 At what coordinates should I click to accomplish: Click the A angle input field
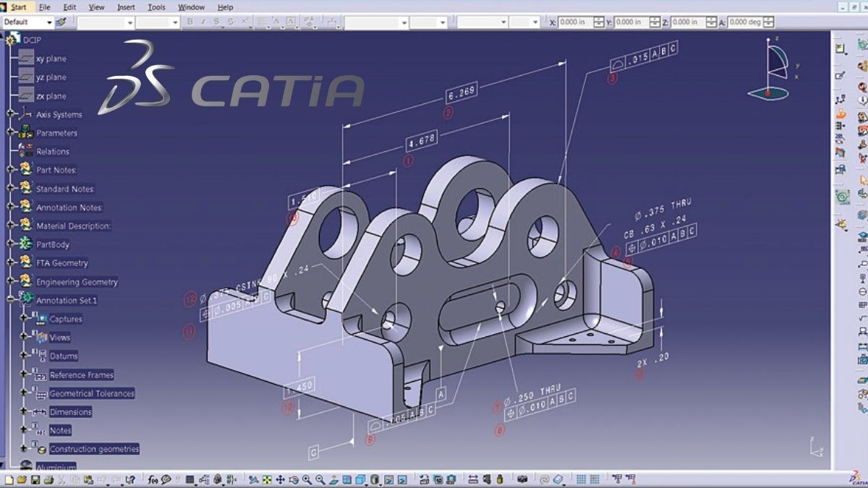[745, 22]
